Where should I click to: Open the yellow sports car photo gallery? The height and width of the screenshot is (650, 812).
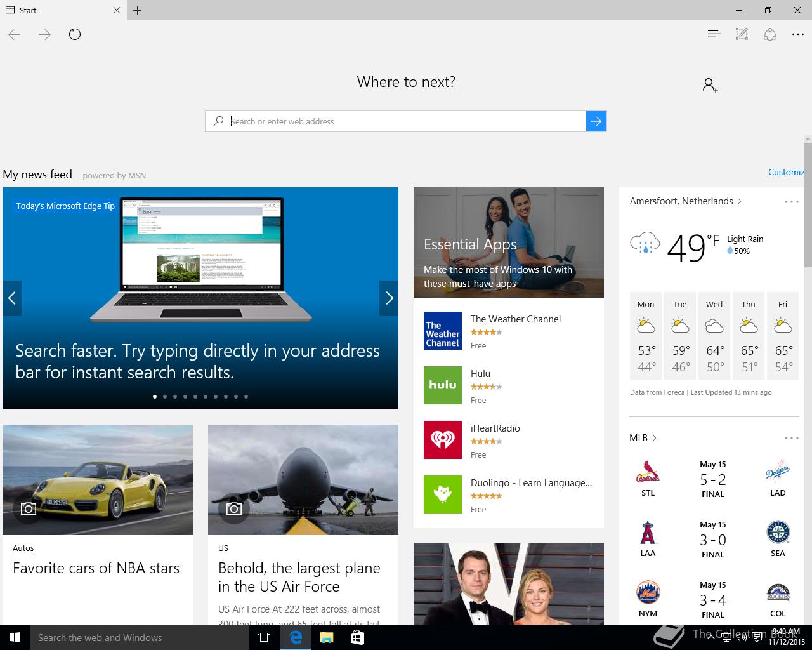[x=98, y=480]
